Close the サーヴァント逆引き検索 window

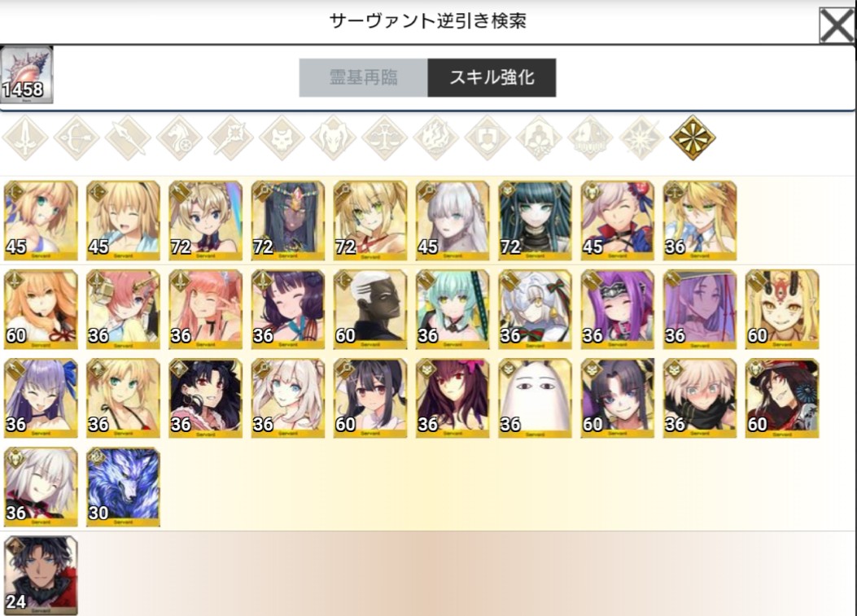tap(837, 25)
